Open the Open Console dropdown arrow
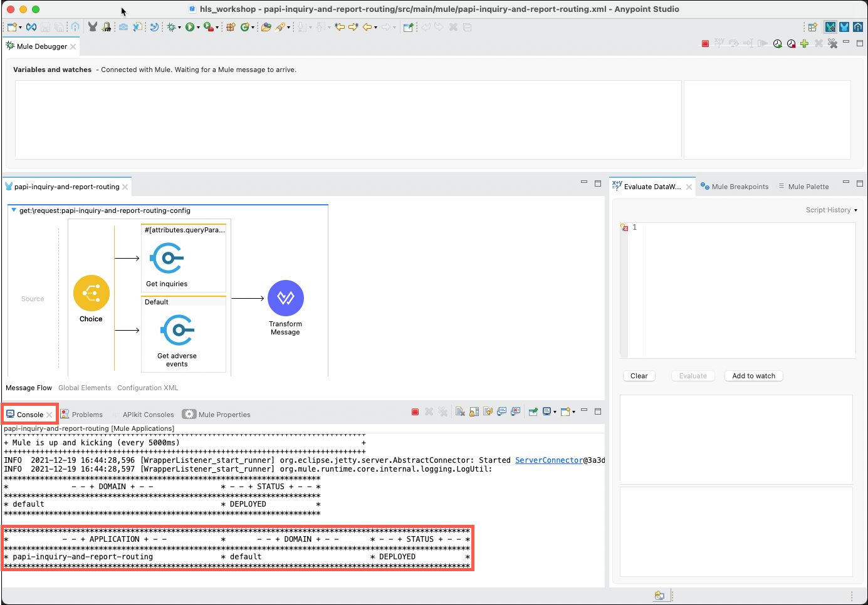Viewport: 868px width, 605px height. pos(573,412)
